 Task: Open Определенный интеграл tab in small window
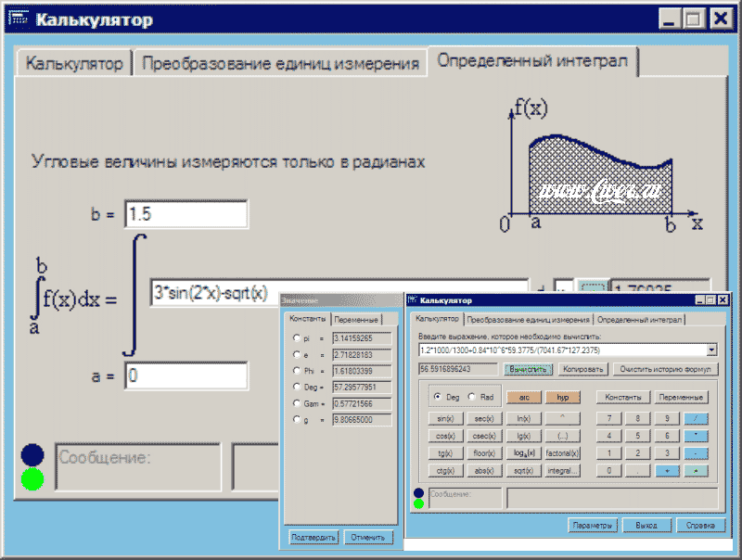639,320
